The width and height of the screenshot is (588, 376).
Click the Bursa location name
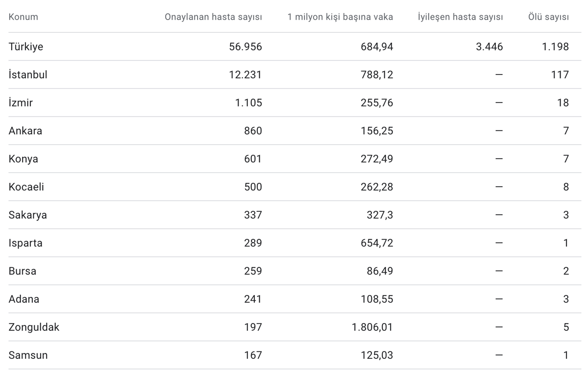tap(23, 271)
